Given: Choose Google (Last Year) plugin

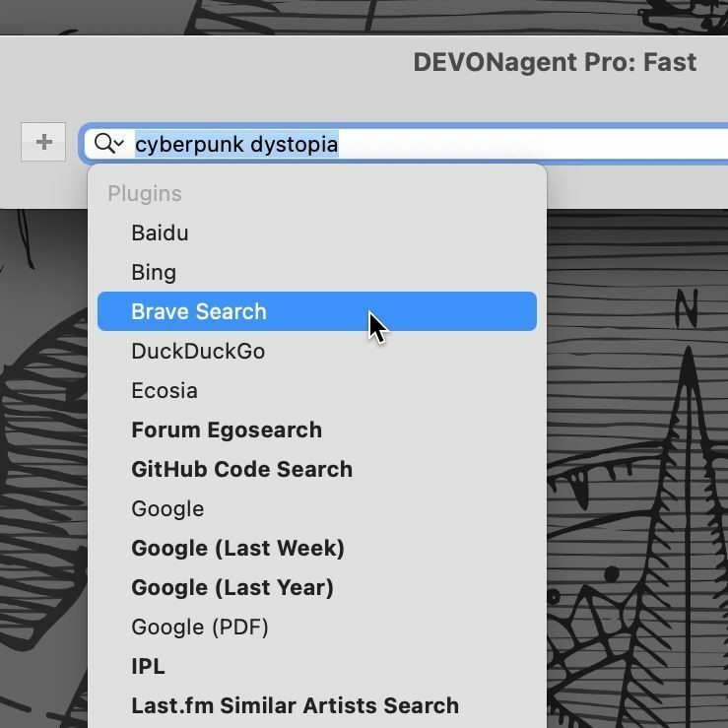Looking at the screenshot, I should (x=317, y=588).
